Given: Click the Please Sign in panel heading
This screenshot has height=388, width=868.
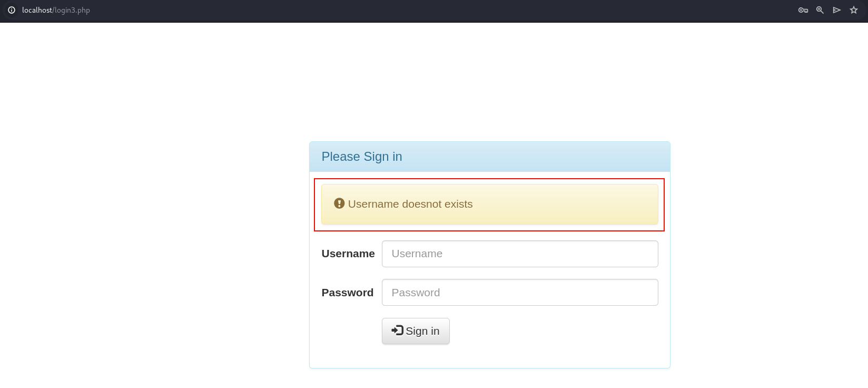Looking at the screenshot, I should tap(362, 157).
